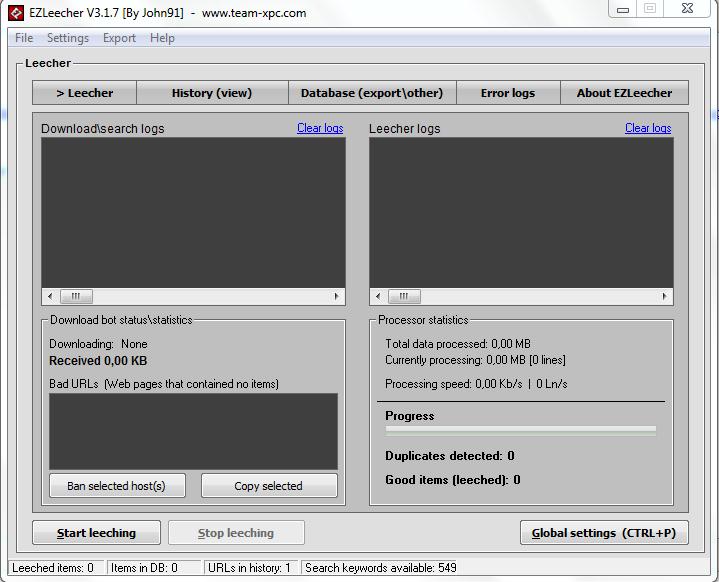
Task: Click 'URLs in history: 1' in status bar
Action: pyautogui.click(x=249, y=568)
